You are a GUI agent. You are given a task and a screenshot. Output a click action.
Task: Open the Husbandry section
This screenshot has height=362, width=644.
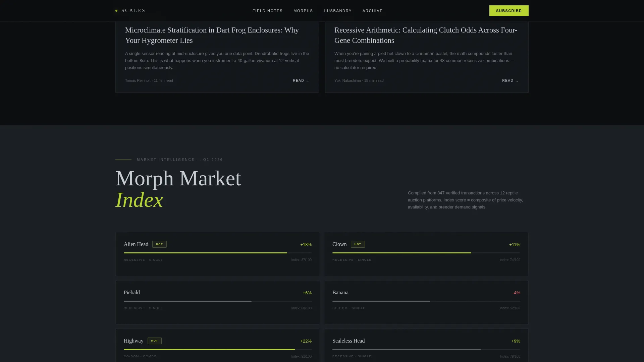[337, 11]
